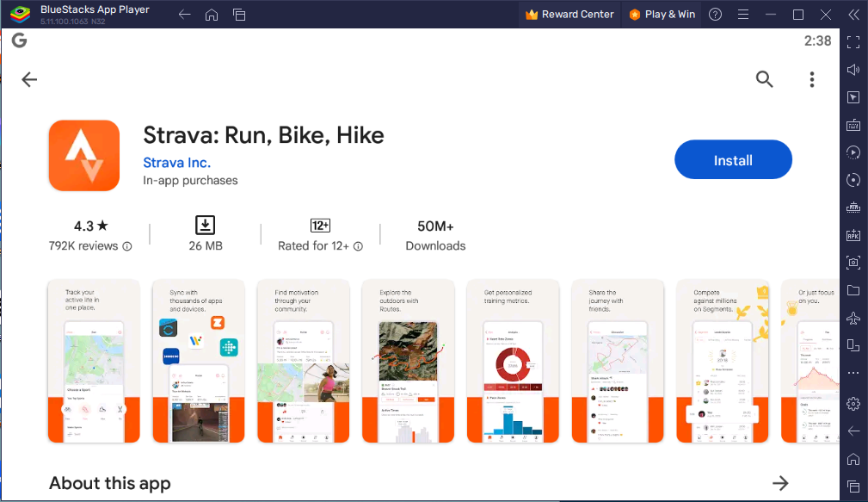Click the cursor lock icon in sidebar
Viewport: 868px width, 502px height.
click(x=853, y=97)
